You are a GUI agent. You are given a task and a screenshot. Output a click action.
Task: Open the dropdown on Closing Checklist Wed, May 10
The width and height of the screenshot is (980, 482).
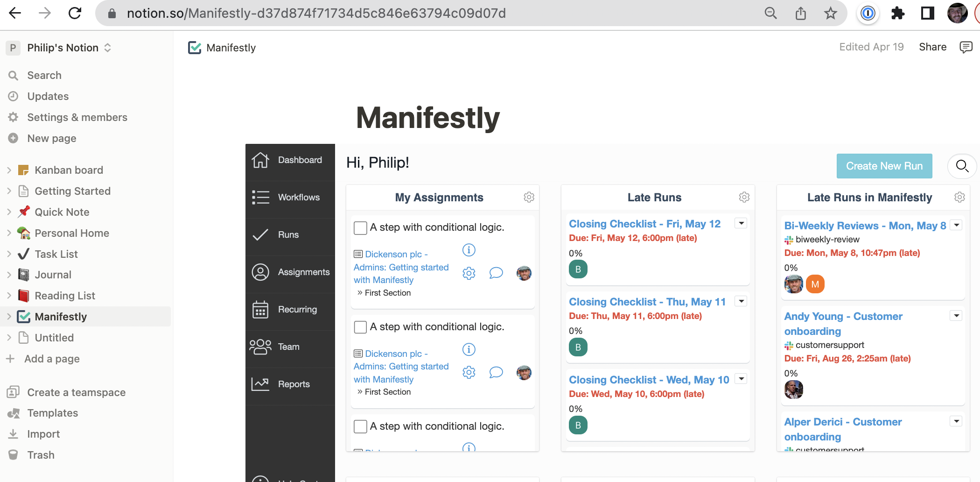[x=741, y=379]
